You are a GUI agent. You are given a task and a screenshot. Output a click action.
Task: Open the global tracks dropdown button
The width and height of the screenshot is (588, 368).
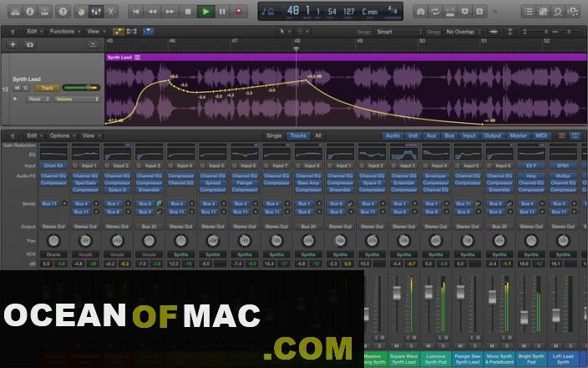(93, 44)
